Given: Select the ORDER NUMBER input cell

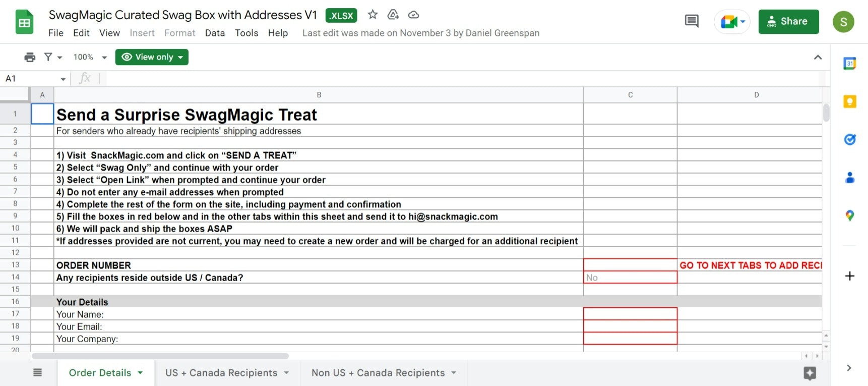Looking at the screenshot, I should 630,265.
